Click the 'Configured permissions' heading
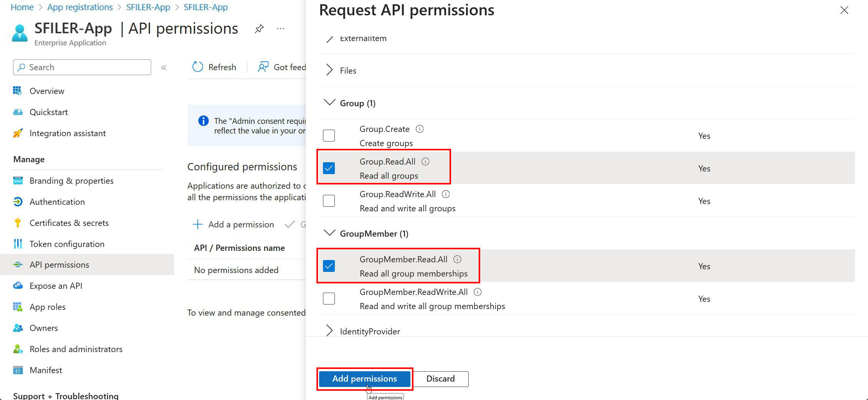The width and height of the screenshot is (868, 400). pyautogui.click(x=242, y=166)
